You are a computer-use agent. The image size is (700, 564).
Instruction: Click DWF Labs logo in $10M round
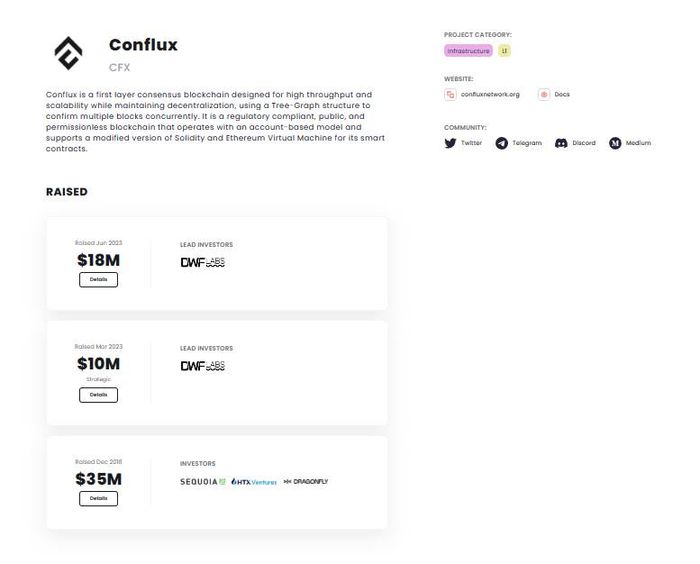(x=203, y=366)
